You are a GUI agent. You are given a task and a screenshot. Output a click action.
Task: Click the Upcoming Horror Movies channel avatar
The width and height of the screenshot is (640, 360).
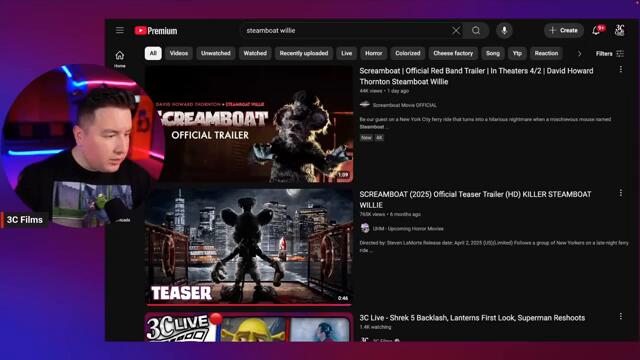(x=364, y=228)
